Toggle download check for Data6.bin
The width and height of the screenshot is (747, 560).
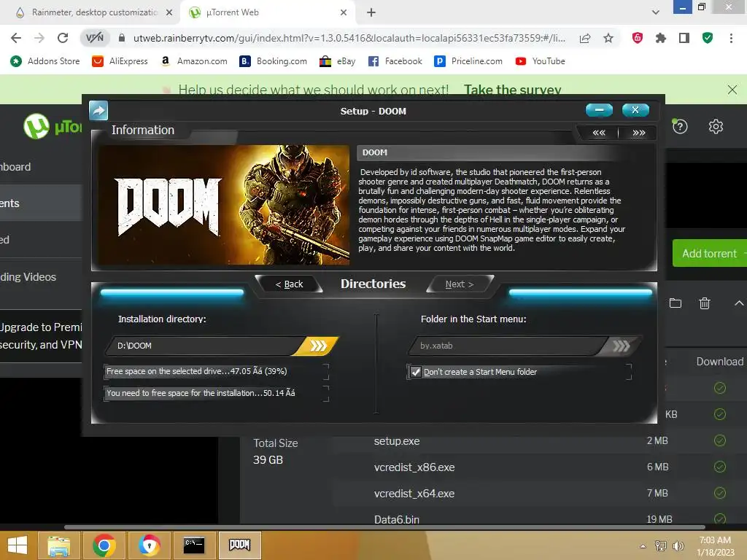tap(720, 518)
